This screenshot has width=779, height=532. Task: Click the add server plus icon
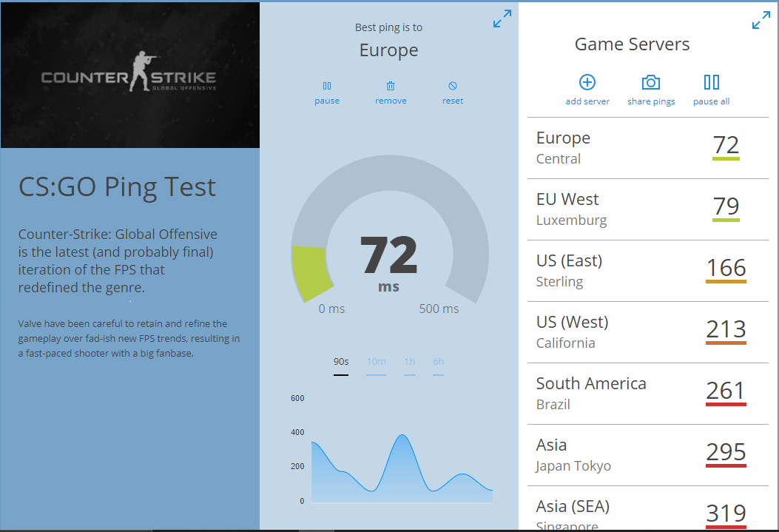587,82
